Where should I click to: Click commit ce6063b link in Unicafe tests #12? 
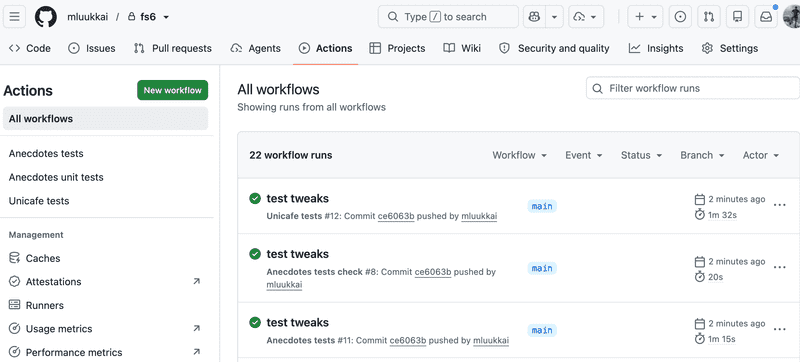[396, 216]
